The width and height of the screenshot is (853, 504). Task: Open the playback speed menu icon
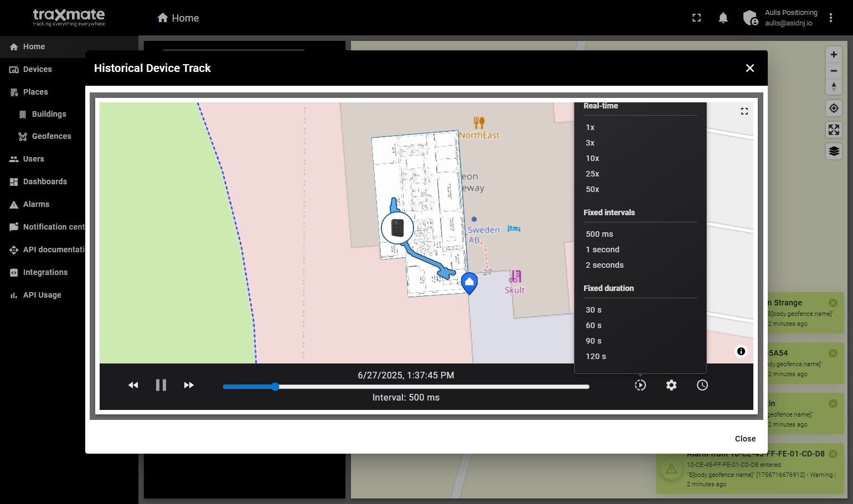pyautogui.click(x=640, y=385)
